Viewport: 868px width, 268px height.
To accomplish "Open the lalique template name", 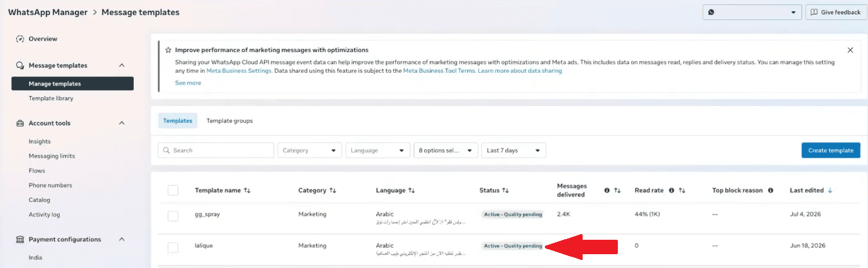I will coord(204,246).
